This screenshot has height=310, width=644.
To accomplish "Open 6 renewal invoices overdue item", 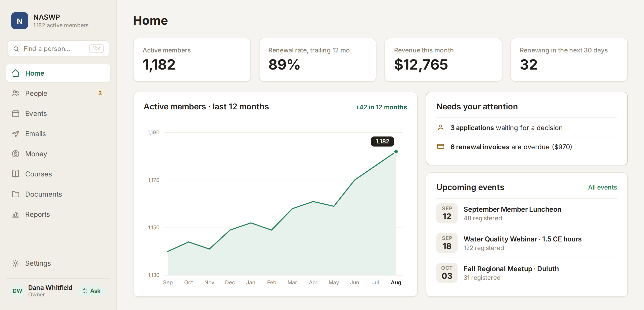I will pyautogui.click(x=527, y=147).
